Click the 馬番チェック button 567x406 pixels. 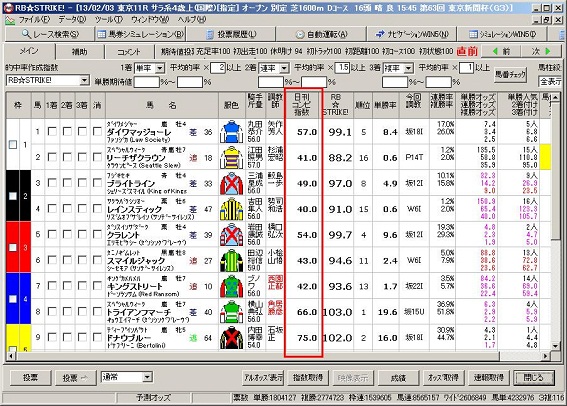(x=511, y=75)
